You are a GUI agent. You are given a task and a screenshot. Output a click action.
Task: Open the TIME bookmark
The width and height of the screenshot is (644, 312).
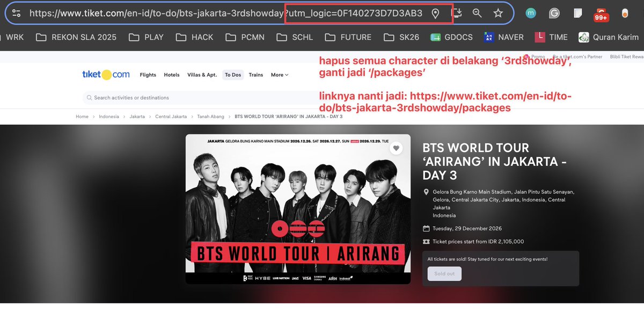tap(551, 37)
